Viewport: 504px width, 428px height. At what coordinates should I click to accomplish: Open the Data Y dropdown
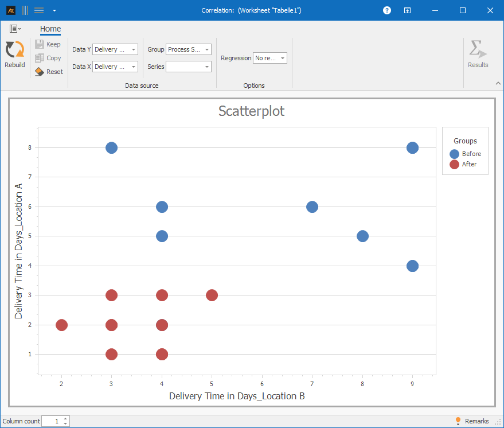click(x=133, y=49)
